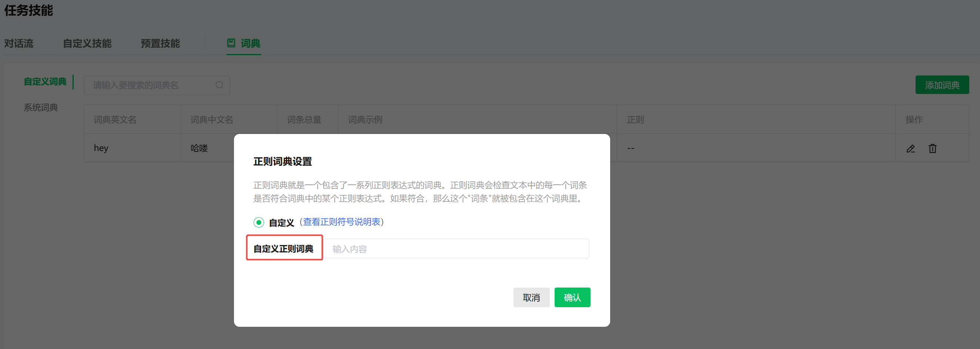Click the dictionary name search box
The width and height of the screenshot is (980, 349).
pos(152,85)
